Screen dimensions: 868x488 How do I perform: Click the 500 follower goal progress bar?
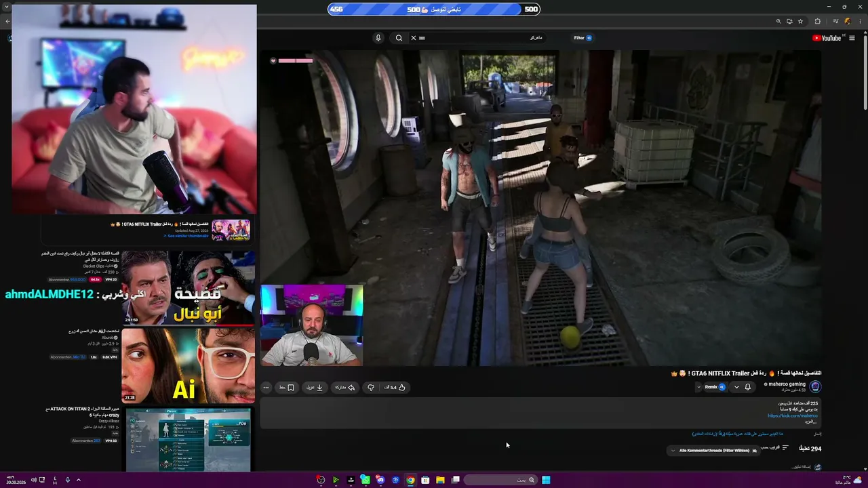(x=434, y=9)
